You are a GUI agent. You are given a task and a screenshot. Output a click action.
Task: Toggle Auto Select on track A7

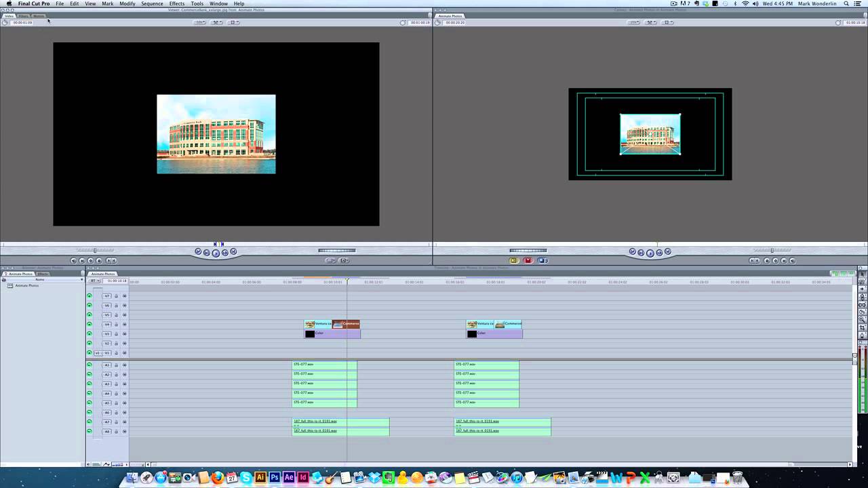124,422
